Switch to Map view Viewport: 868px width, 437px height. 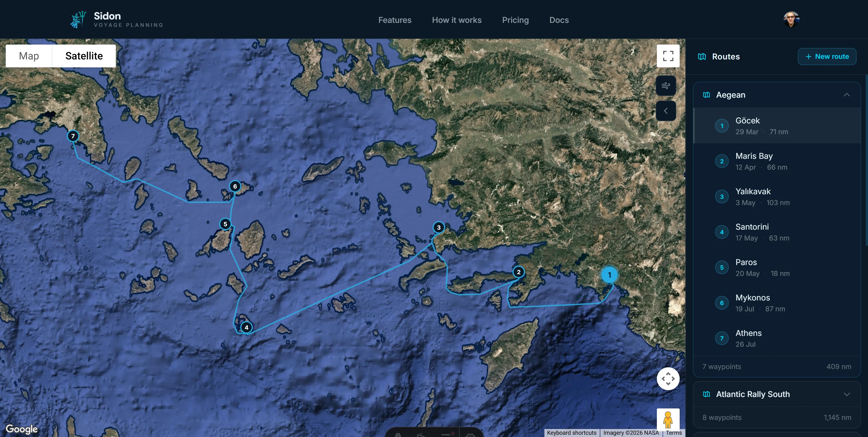(x=28, y=56)
